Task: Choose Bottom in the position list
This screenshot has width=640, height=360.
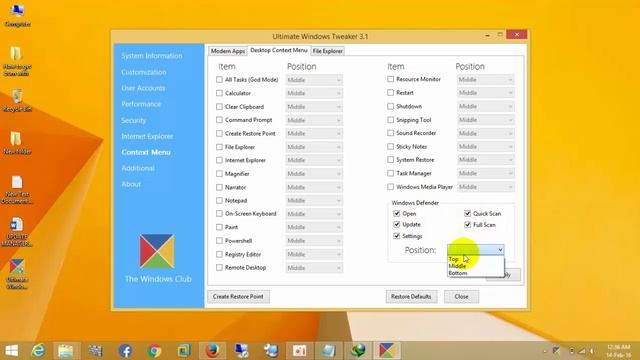Action: coord(476,273)
